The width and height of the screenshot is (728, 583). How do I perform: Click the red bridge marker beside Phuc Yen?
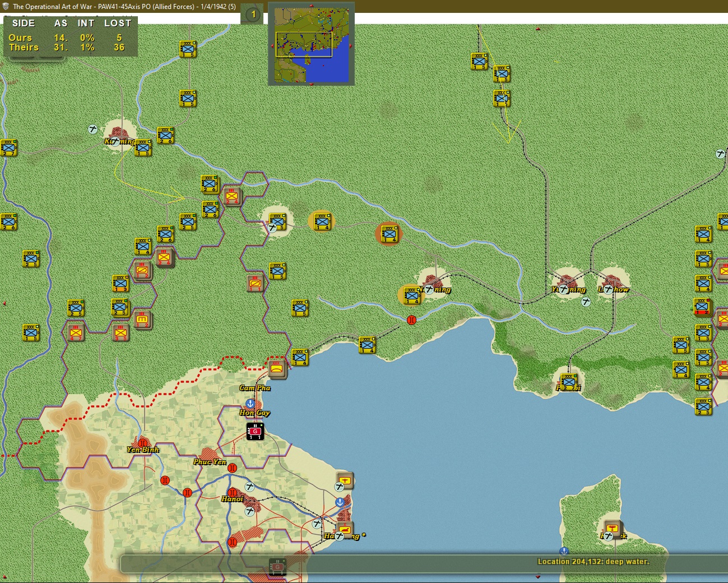point(232,468)
